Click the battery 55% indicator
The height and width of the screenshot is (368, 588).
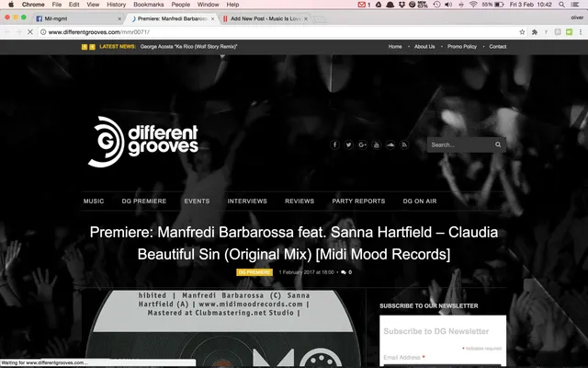click(x=492, y=5)
